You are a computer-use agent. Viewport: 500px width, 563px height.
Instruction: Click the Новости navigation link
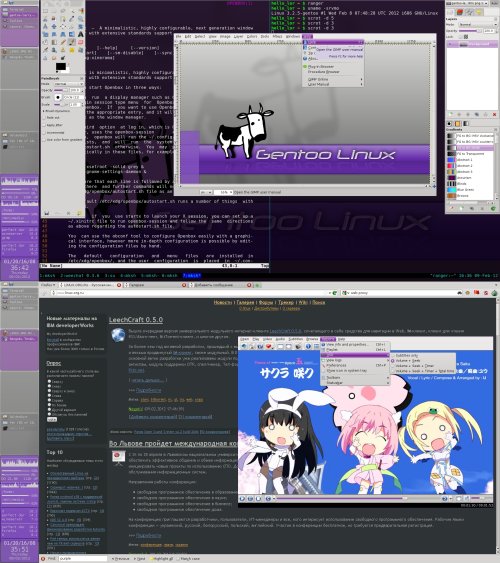pyautogui.click(x=223, y=302)
